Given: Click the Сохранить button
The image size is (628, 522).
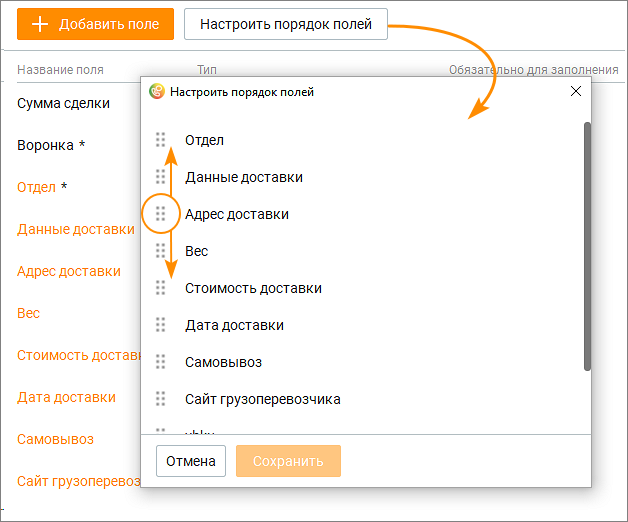Looking at the screenshot, I should pyautogui.click(x=288, y=461).
